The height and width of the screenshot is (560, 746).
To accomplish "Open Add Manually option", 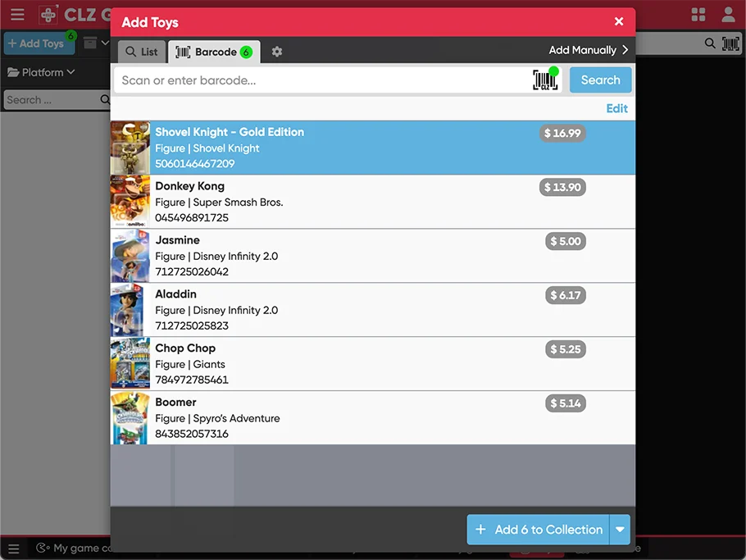I will 588,50.
